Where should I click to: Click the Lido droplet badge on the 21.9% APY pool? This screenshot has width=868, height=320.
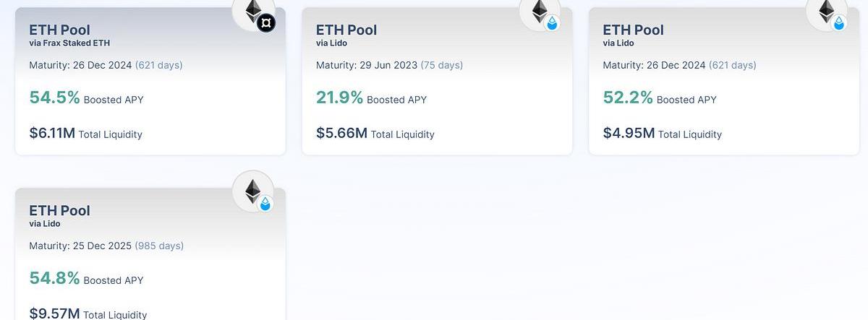553,24
